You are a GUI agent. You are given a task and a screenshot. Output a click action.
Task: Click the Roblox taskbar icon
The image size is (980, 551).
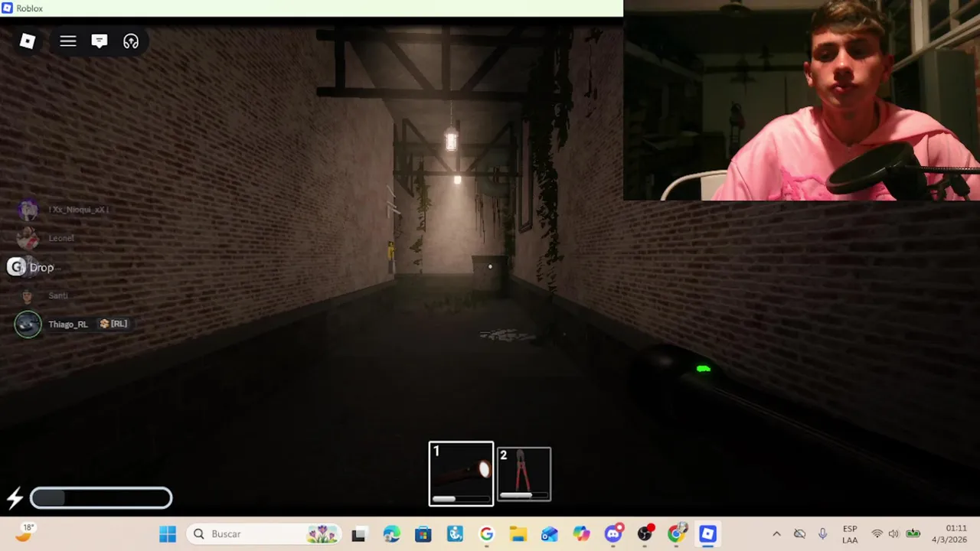click(x=708, y=534)
